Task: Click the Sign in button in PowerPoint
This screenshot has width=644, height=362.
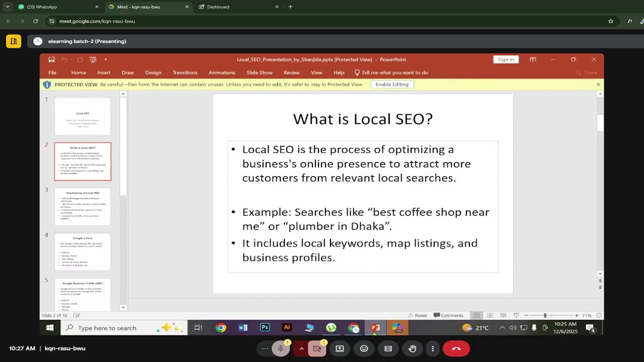Action: point(506,59)
